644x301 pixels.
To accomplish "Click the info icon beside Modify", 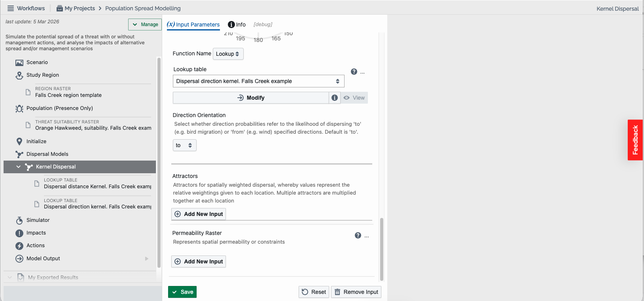I will 335,98.
